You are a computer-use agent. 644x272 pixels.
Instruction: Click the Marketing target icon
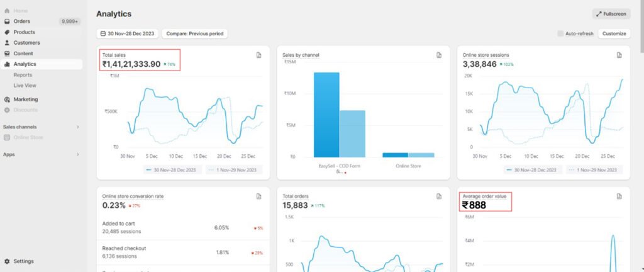[7, 99]
